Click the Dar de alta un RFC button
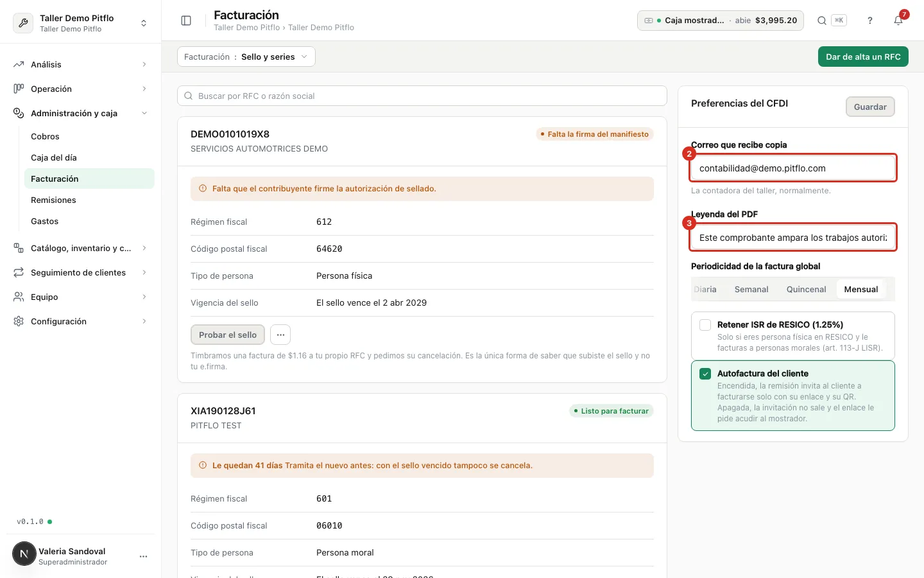This screenshot has width=924, height=578. 863,57
